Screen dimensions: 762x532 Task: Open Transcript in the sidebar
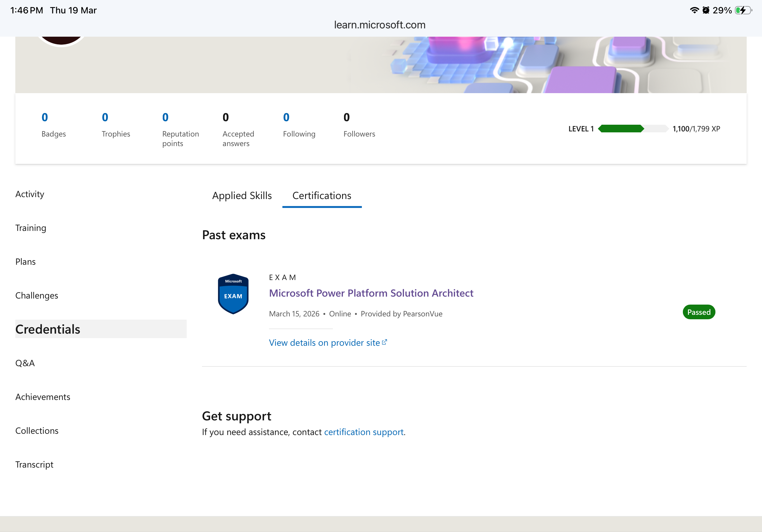click(34, 465)
